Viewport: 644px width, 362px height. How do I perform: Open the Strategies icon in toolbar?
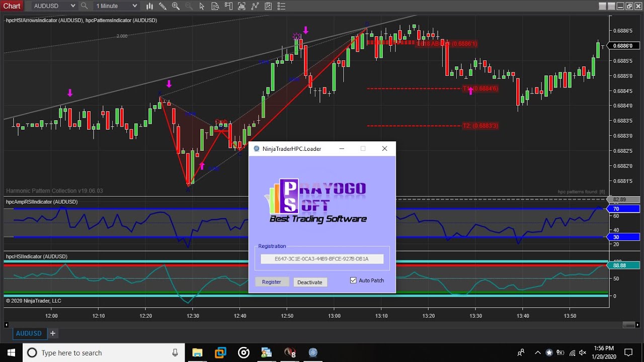coord(255,6)
